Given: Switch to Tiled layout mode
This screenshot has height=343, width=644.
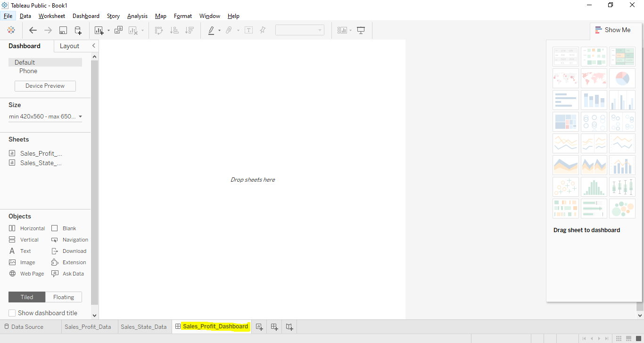Looking at the screenshot, I should (x=27, y=297).
